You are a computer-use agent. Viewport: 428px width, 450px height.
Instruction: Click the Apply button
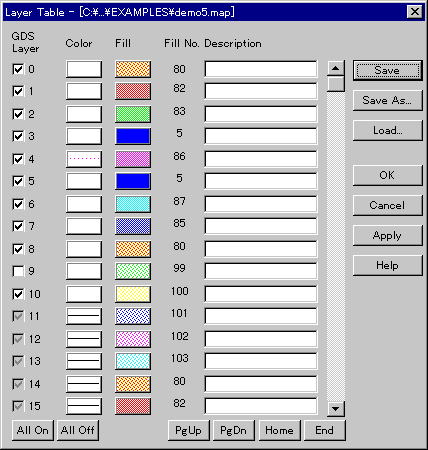click(387, 235)
